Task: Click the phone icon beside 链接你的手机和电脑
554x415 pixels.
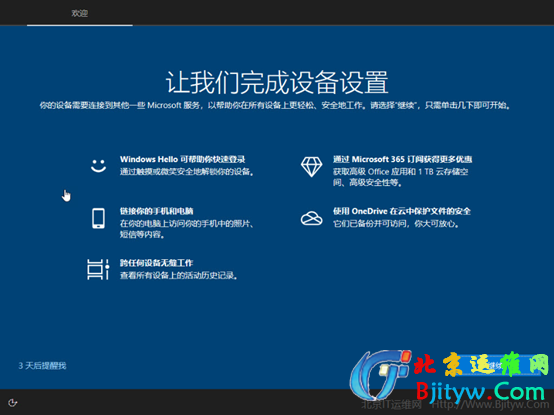Action: coord(98,218)
